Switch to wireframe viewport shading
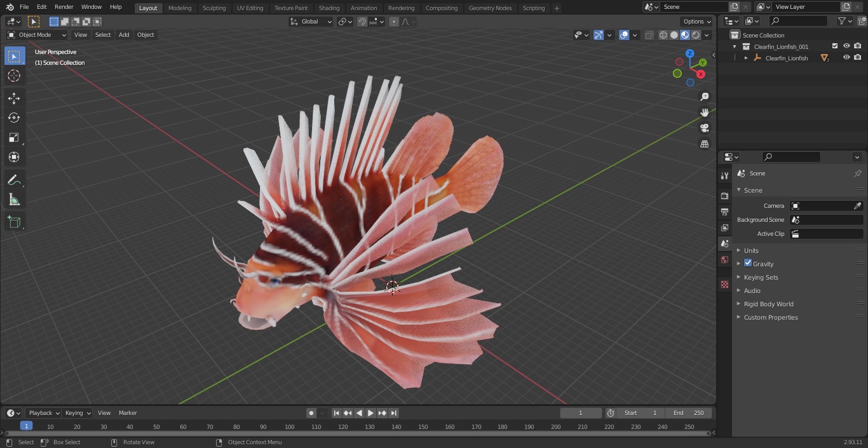Image resolution: width=868 pixels, height=448 pixels. pyautogui.click(x=663, y=35)
